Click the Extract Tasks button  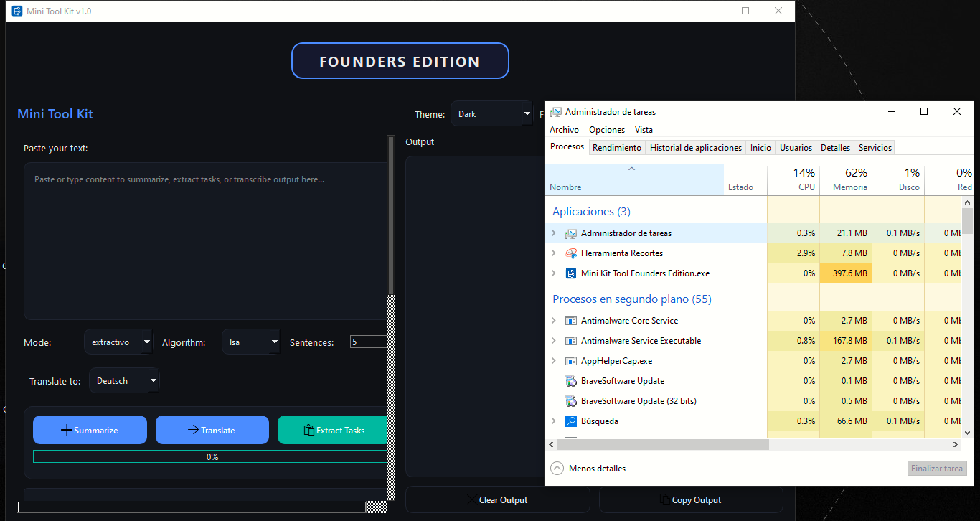click(332, 430)
